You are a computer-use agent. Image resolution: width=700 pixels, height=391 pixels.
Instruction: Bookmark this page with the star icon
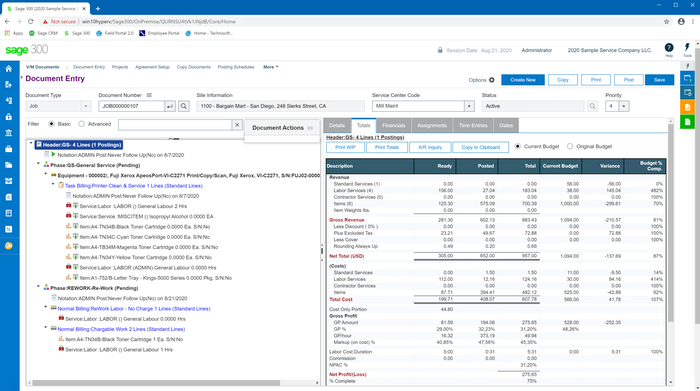click(667, 21)
